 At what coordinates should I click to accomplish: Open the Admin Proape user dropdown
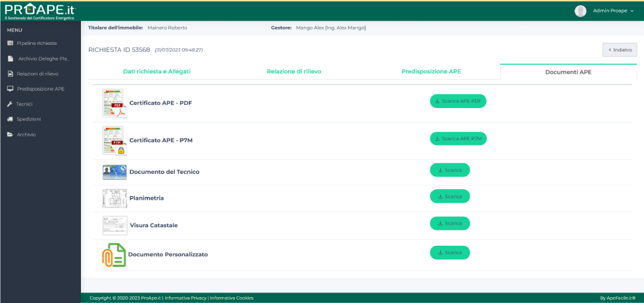pyautogui.click(x=604, y=11)
